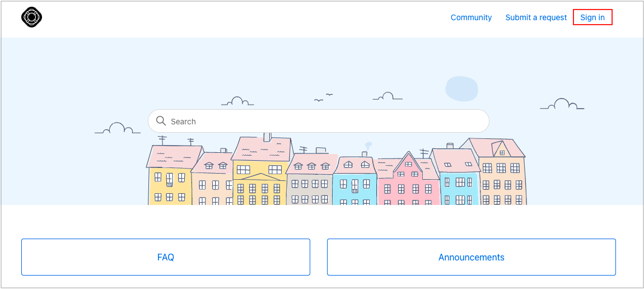Viewport: 644px width, 289px height.
Task: Open the Submit a request link
Action: pos(536,17)
